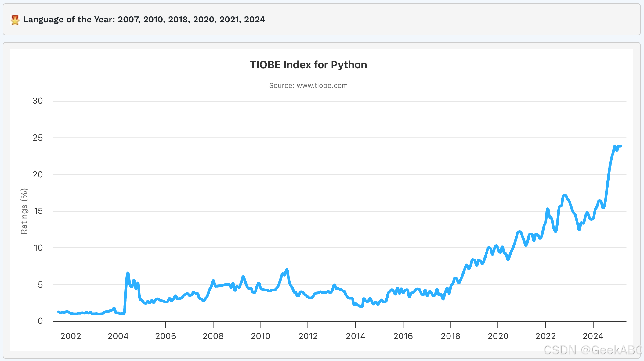Click the Language of the Year heading text
Screen dimensions: 644x361
tap(144, 20)
